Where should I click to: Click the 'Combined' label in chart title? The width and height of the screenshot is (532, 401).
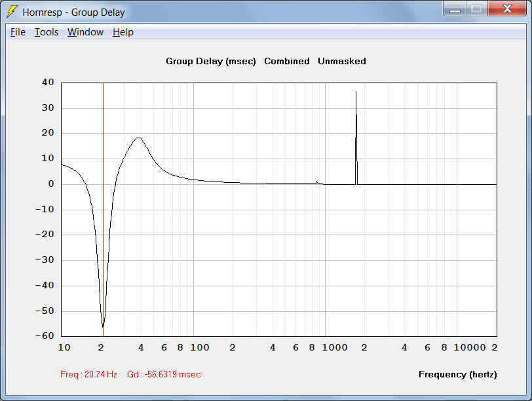point(287,61)
